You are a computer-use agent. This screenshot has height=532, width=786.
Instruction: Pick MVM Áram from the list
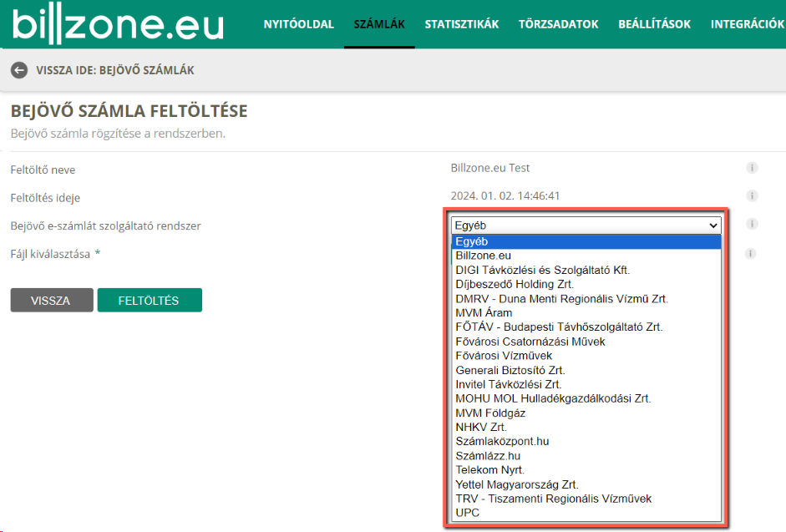click(586, 313)
